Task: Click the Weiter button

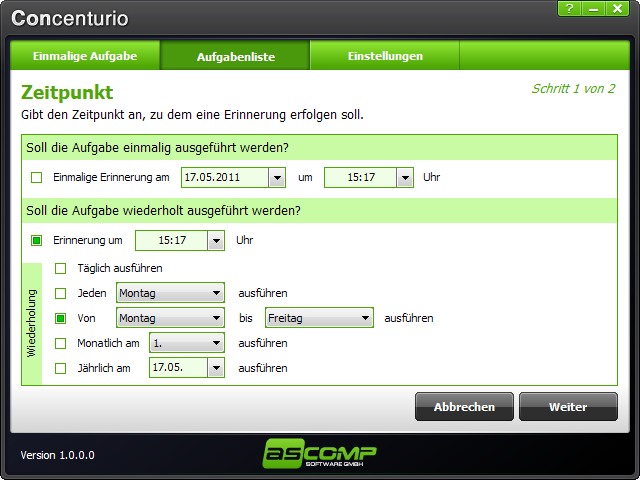Action: 568,407
